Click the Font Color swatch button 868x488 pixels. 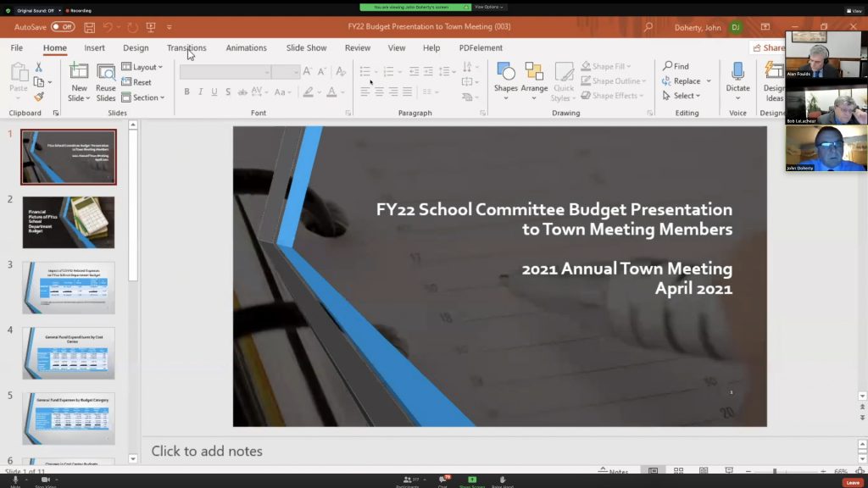[331, 91]
